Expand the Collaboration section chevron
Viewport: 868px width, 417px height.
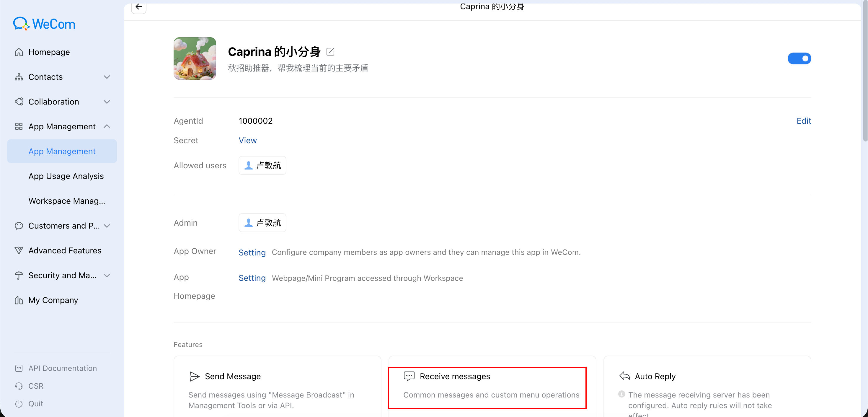tap(107, 102)
